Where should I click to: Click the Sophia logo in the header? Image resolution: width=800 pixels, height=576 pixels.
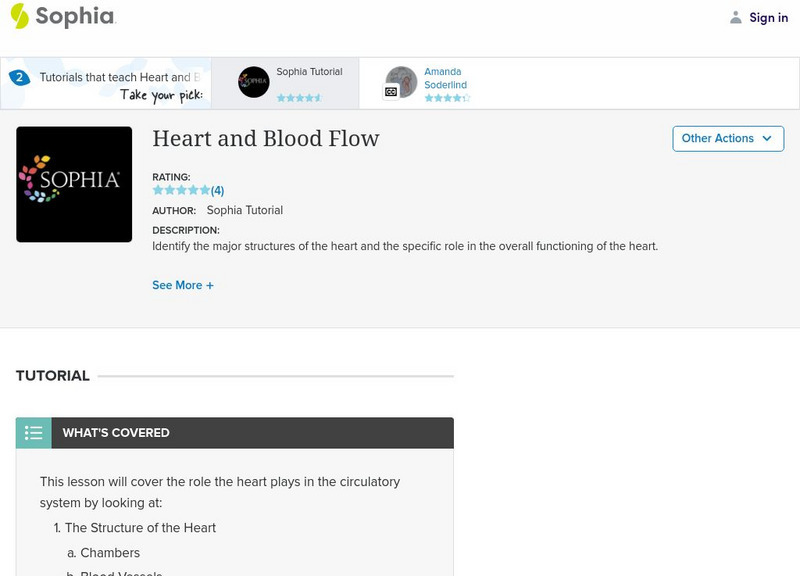click(x=62, y=16)
